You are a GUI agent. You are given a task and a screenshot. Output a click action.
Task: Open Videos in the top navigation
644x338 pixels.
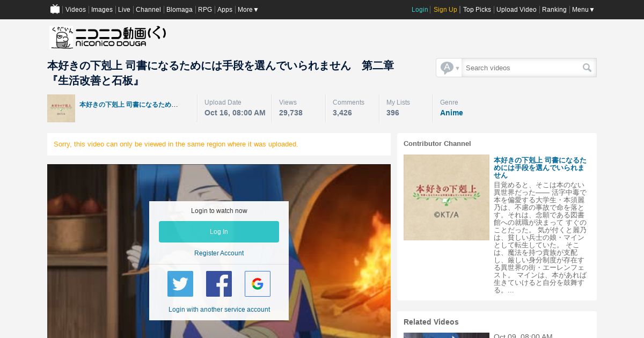click(x=76, y=10)
